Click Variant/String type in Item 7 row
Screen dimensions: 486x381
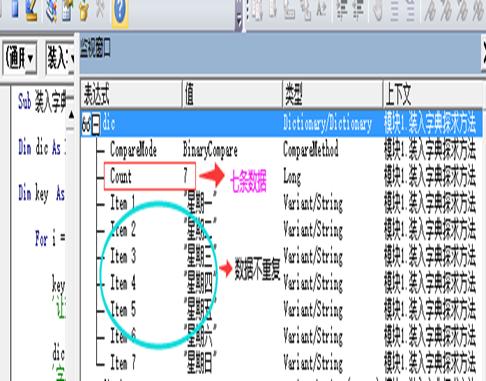[313, 363]
